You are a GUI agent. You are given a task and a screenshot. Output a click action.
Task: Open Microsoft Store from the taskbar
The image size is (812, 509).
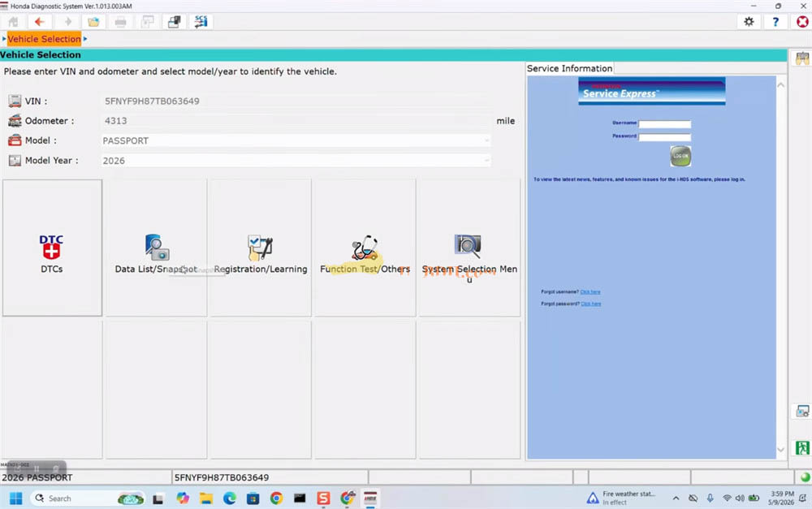(253, 498)
